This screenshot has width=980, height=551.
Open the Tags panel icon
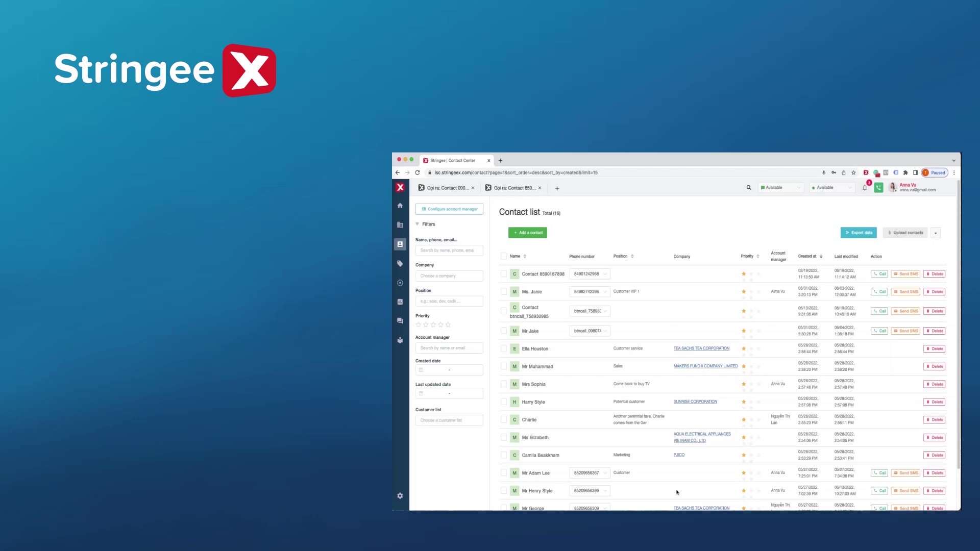400,264
